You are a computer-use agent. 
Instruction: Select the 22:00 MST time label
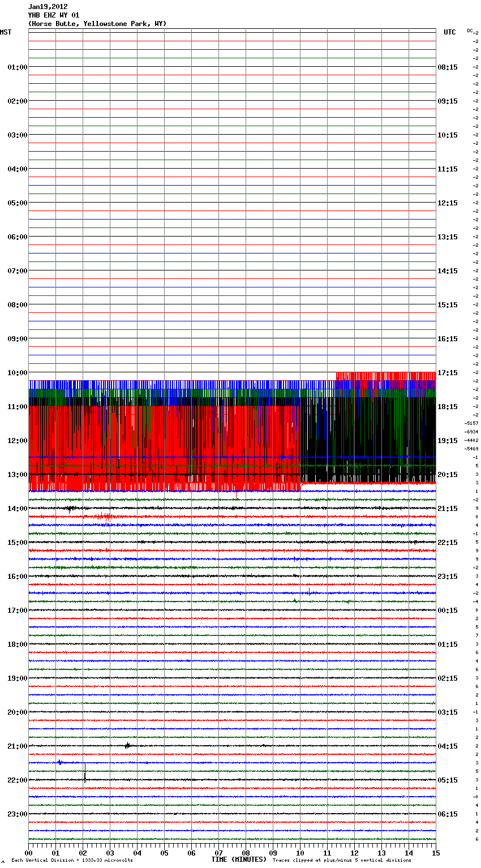pyautogui.click(x=17, y=780)
